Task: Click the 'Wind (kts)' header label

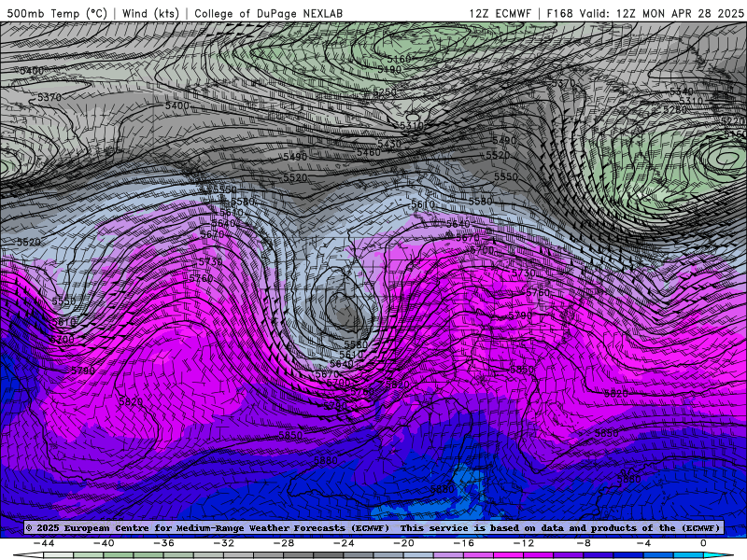Action: coord(150,13)
